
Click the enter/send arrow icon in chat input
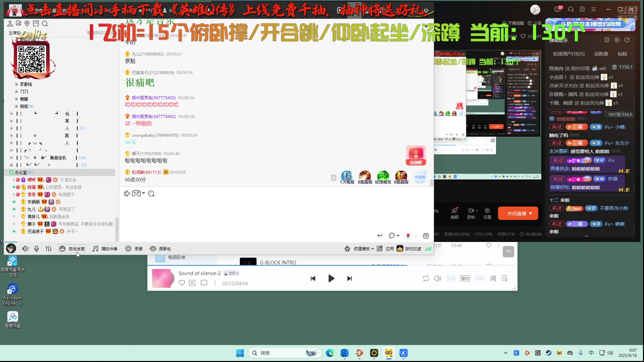[x=380, y=236]
